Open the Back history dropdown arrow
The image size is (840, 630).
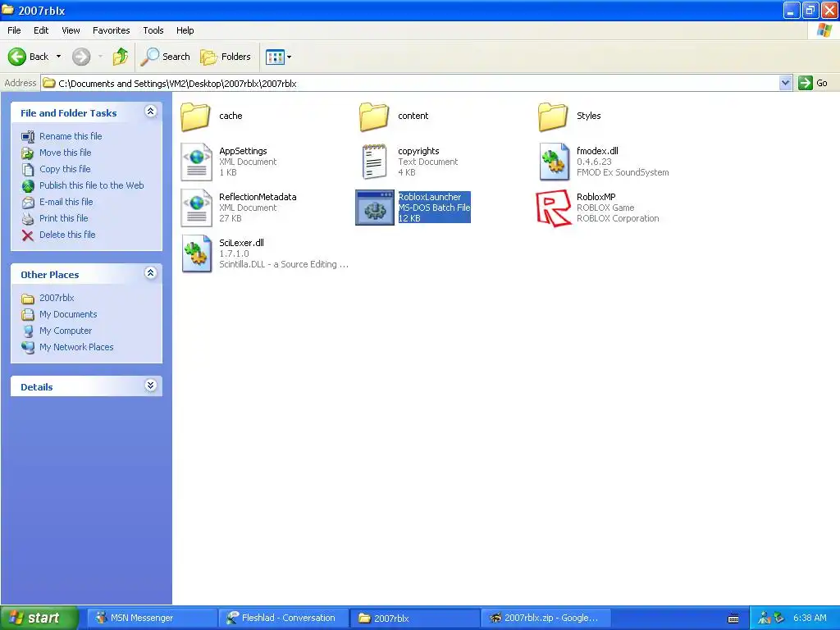coord(58,57)
